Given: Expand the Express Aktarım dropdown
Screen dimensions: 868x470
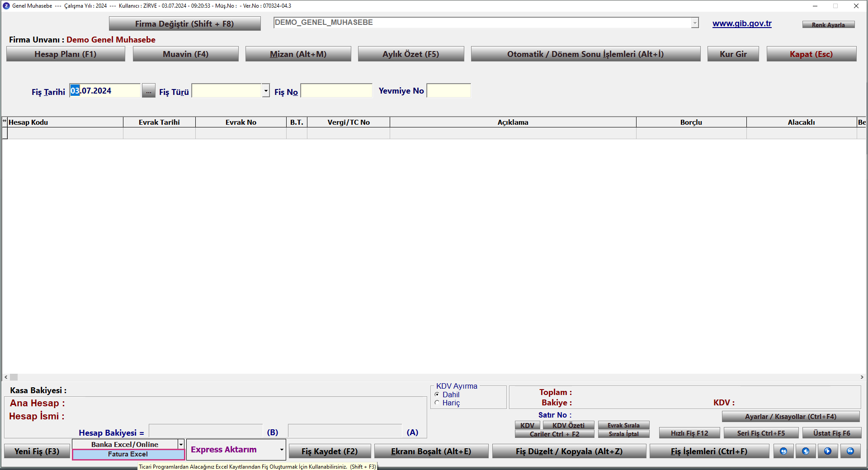Looking at the screenshot, I should pyautogui.click(x=281, y=450).
